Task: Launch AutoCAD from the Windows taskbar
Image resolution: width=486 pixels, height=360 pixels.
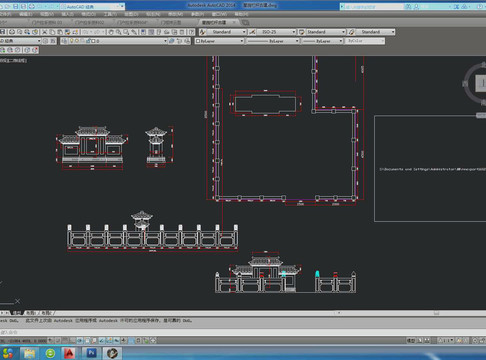Action: click(x=69, y=353)
